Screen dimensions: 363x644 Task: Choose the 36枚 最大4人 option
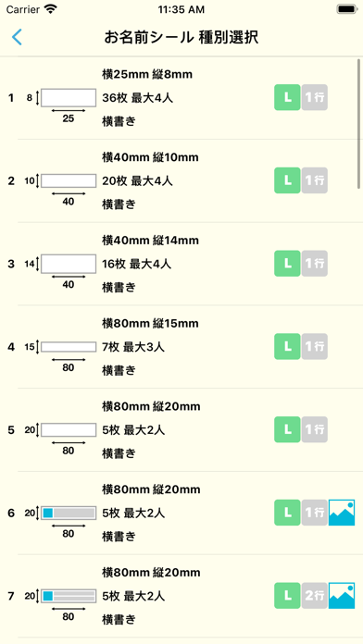[137, 98]
